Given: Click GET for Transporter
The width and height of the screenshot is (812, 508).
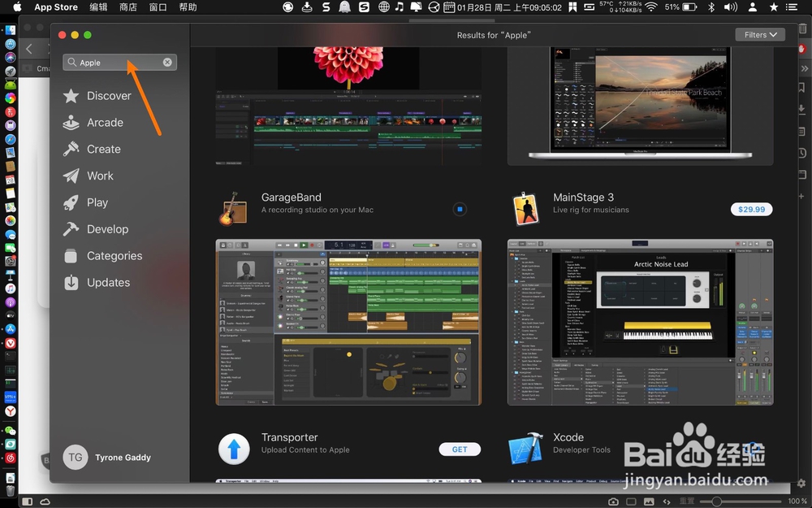Looking at the screenshot, I should [460, 449].
